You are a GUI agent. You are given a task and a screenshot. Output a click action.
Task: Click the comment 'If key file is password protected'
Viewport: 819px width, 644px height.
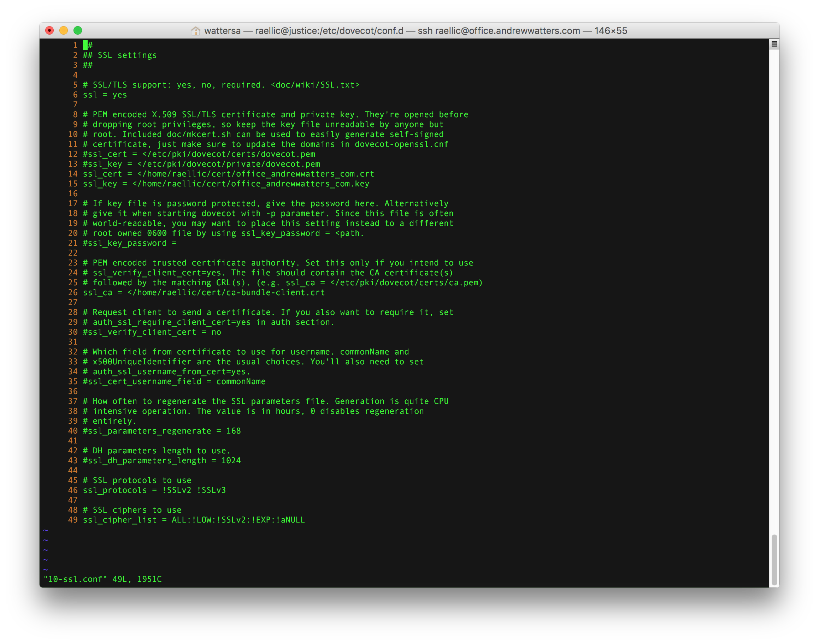coord(266,204)
